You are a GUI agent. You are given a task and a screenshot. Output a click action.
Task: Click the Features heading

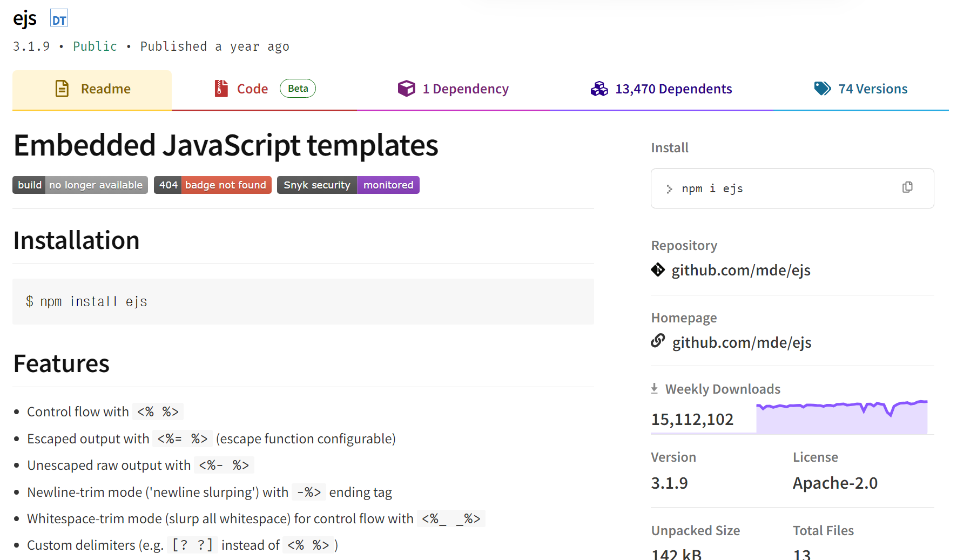[62, 363]
